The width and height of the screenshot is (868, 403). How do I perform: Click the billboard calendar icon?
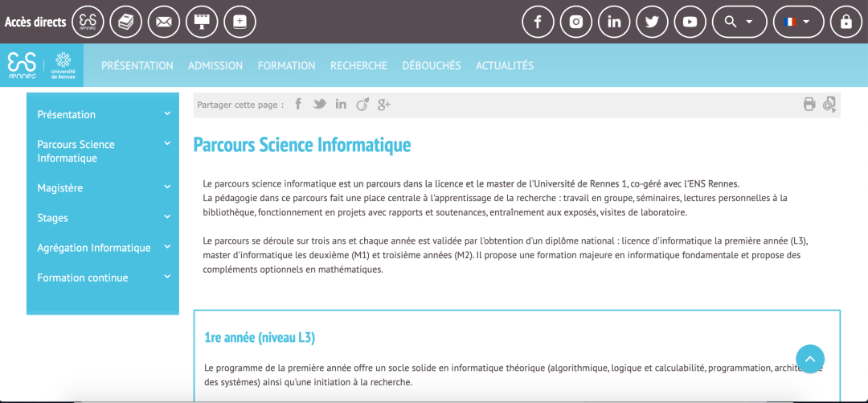[202, 22]
